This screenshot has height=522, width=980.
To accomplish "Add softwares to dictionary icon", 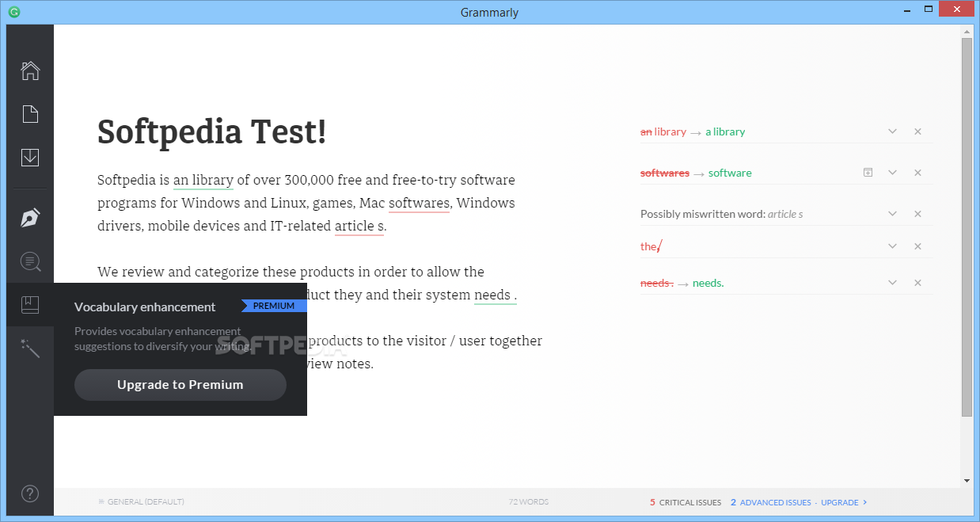I will click(868, 173).
